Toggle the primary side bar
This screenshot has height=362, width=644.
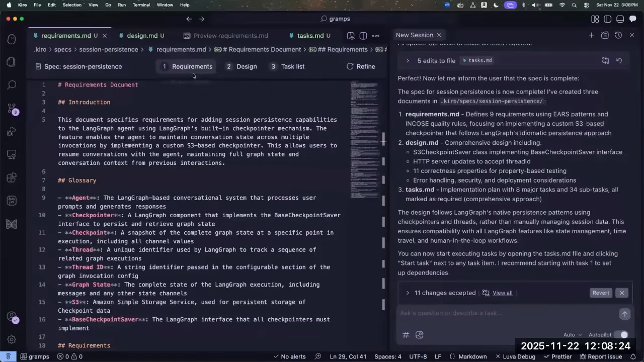(x=607, y=19)
